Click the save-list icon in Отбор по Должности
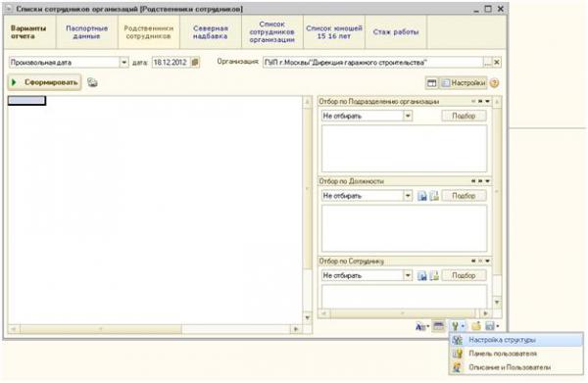Screen dimensions: 588x383 pos(422,196)
